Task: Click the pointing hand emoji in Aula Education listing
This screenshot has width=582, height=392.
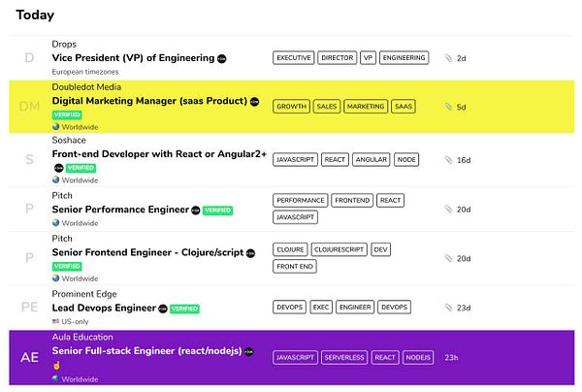Action: point(56,363)
